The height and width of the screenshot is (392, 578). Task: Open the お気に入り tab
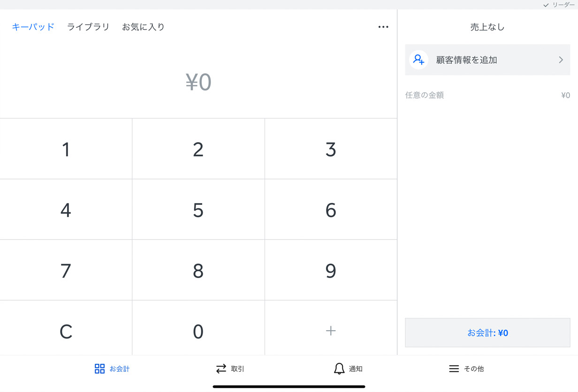coord(143,27)
